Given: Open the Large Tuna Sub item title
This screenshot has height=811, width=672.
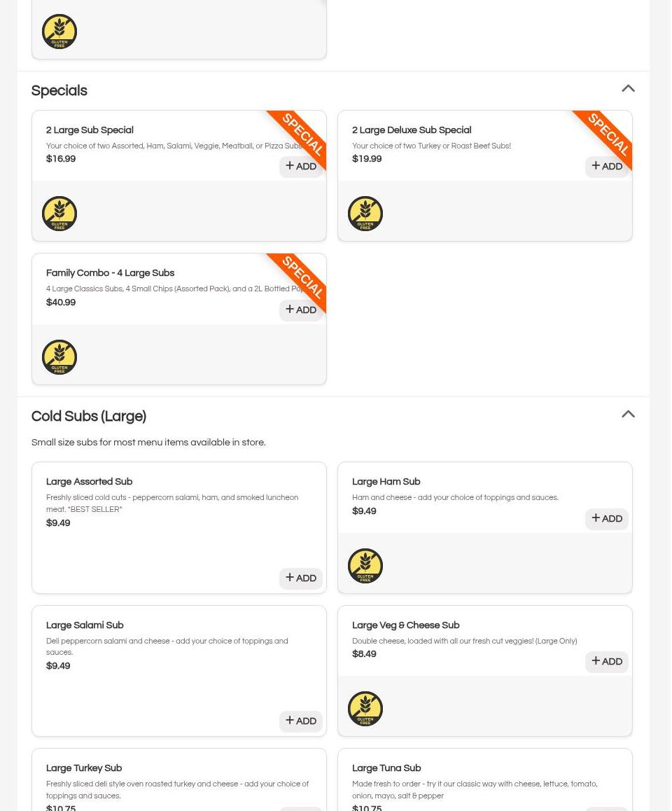Looking at the screenshot, I should (x=386, y=768).
